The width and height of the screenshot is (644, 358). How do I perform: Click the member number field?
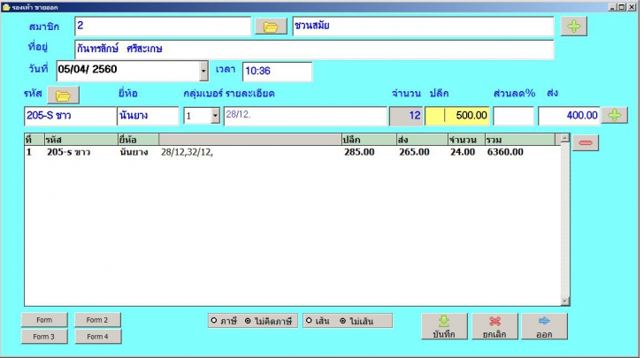163,27
